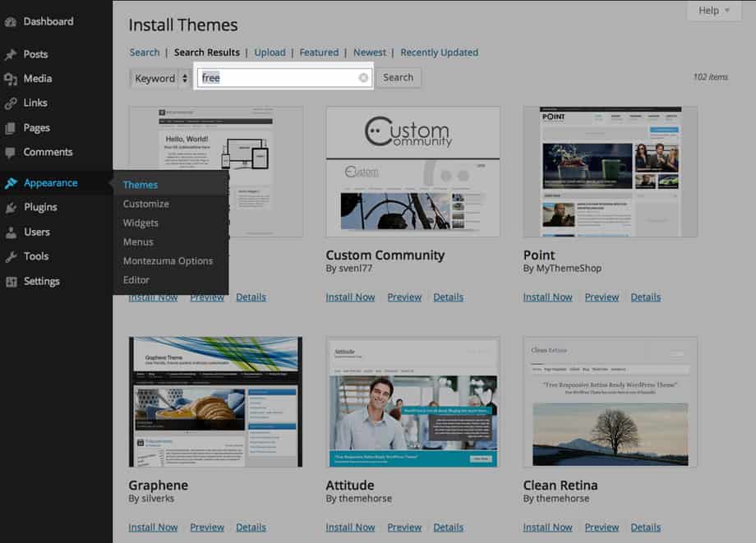This screenshot has width=756, height=543.
Task: Click the Dashboard icon in sidebar
Action: tap(11, 21)
